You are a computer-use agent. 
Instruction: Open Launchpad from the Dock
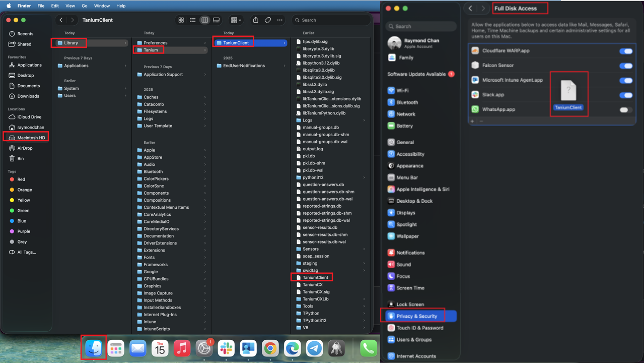coord(116,348)
